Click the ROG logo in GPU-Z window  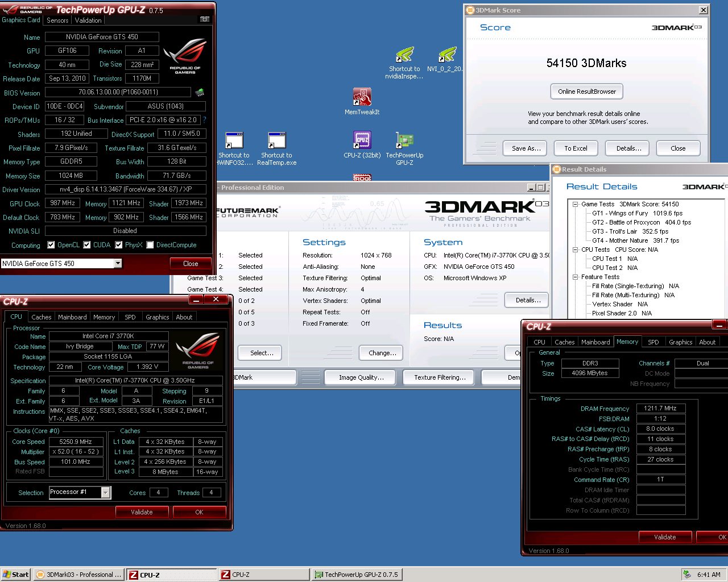click(x=185, y=56)
